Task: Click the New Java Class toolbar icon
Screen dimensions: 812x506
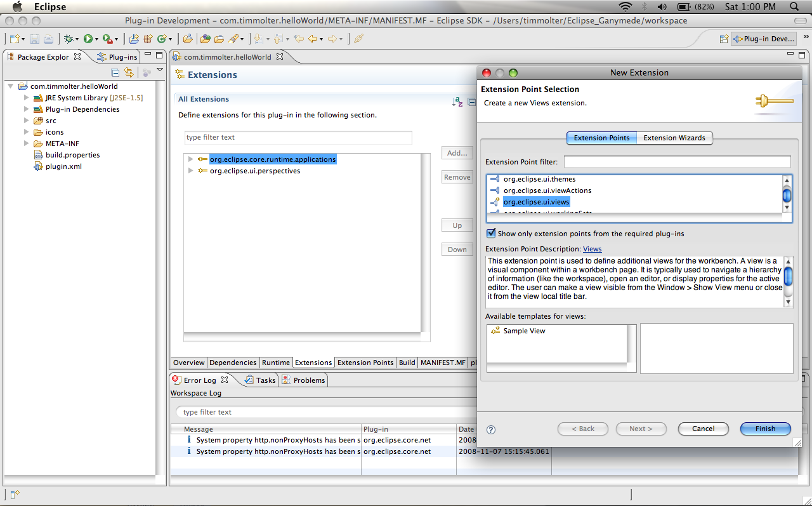Action: (x=162, y=39)
